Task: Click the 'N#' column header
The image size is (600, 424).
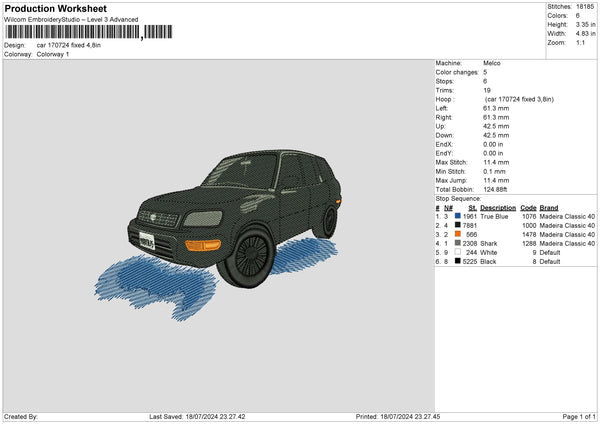Action: 448,208
